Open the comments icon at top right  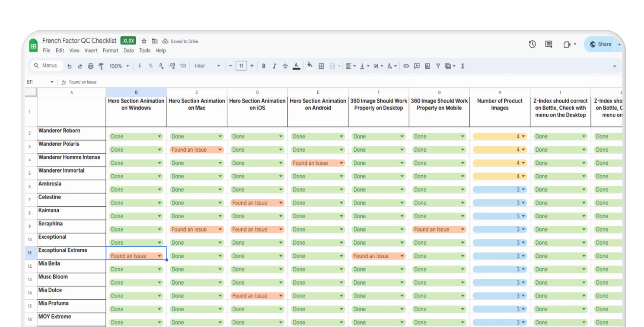coord(548,44)
